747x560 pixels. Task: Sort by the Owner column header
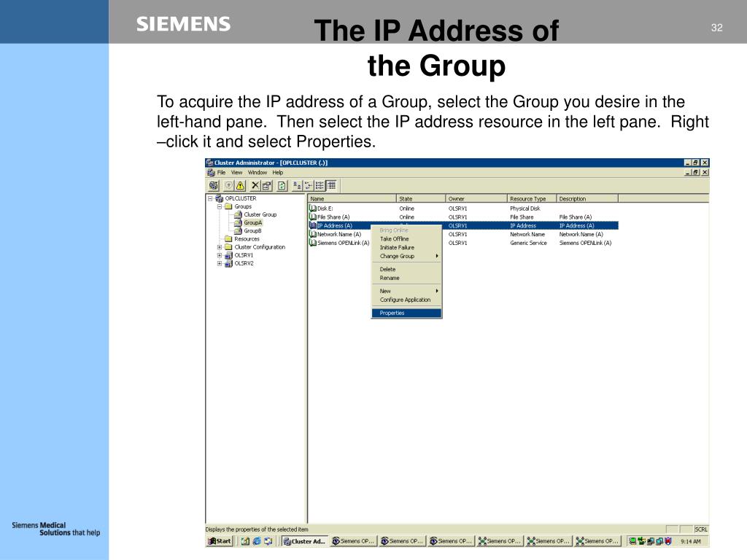point(476,198)
